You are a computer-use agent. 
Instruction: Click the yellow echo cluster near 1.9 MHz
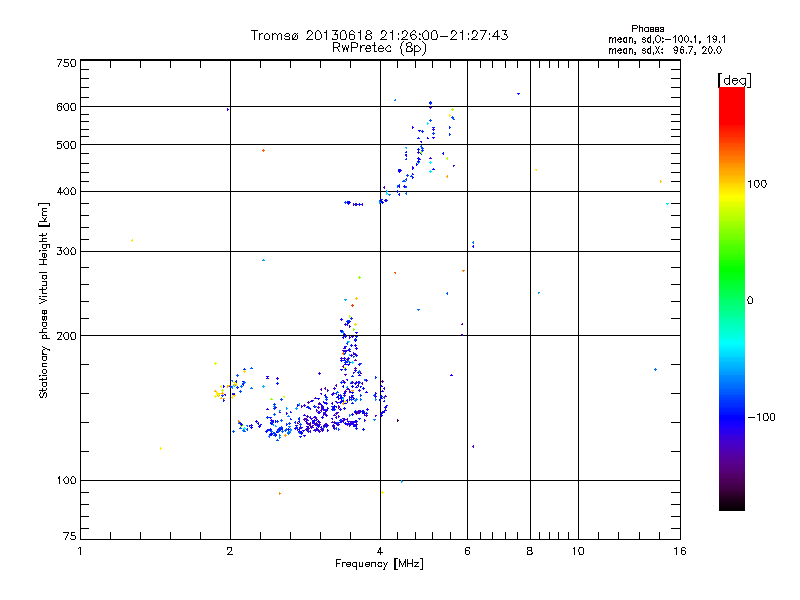(x=220, y=393)
